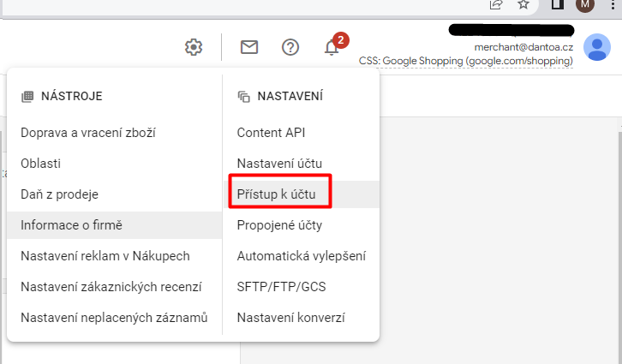The height and width of the screenshot is (364, 622).
Task: Open Nastavení reklam v Nákupech
Action: click(105, 256)
